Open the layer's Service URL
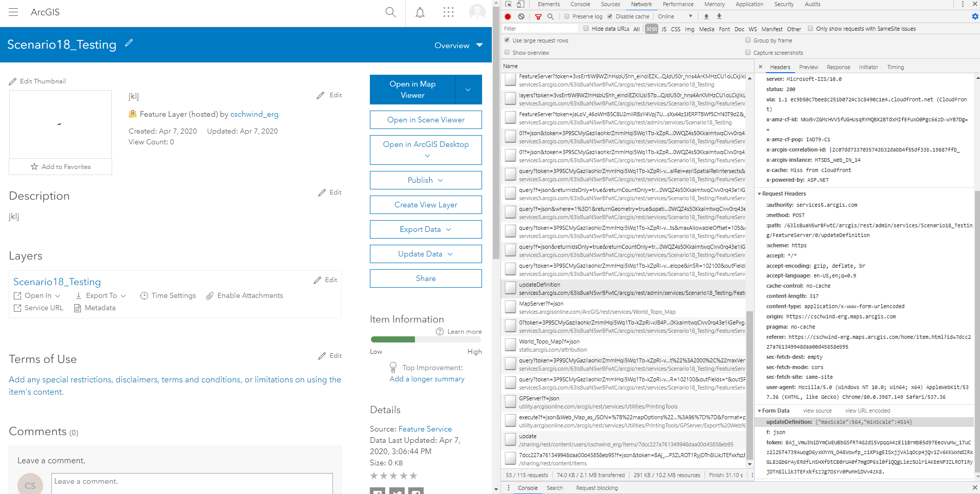The width and height of the screenshot is (980, 494). coord(38,308)
